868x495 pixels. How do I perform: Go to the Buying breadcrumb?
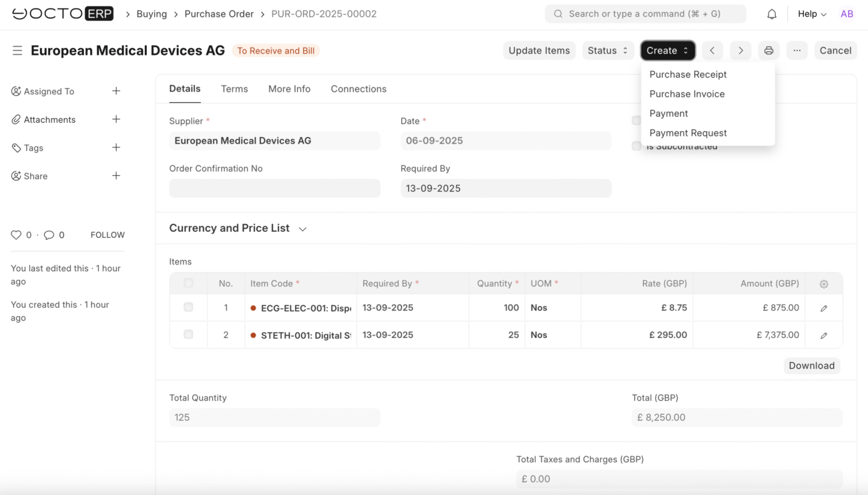(152, 14)
